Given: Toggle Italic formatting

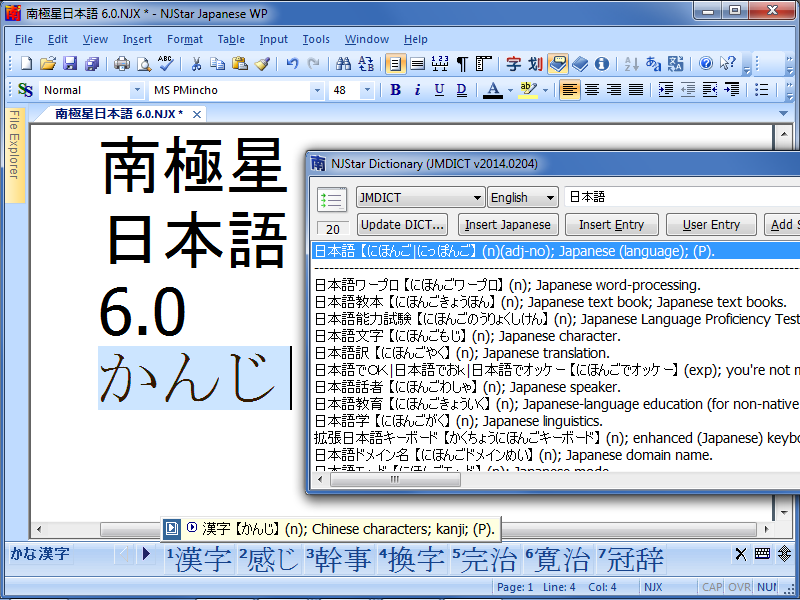Looking at the screenshot, I should 416,90.
